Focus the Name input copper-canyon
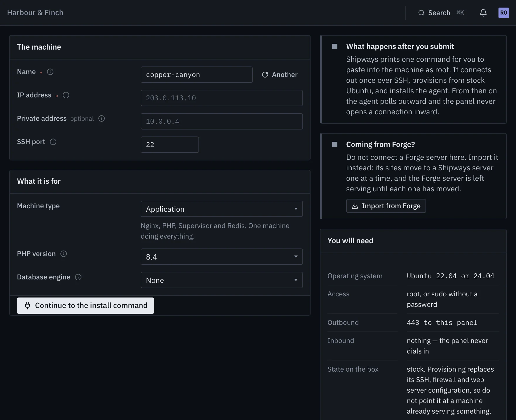This screenshot has width=516, height=420. (196, 75)
